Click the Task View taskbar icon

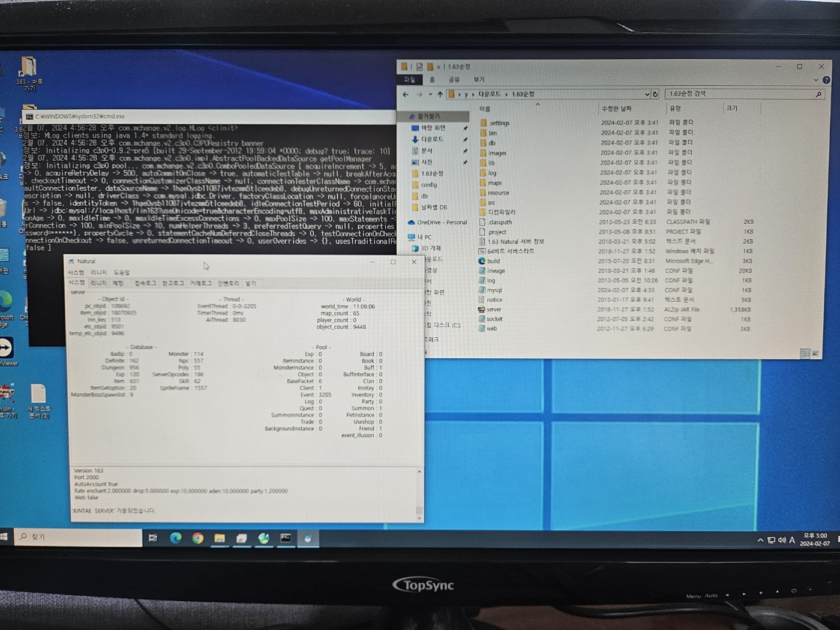153,538
